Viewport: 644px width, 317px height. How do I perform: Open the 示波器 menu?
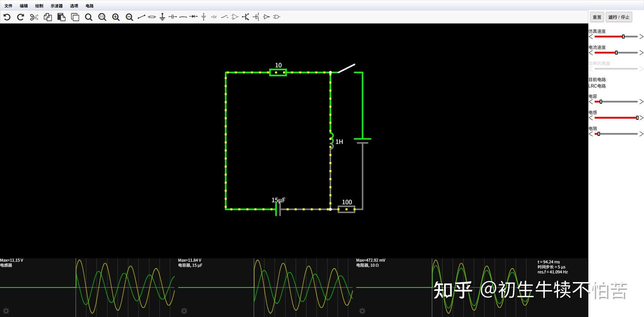(57, 6)
